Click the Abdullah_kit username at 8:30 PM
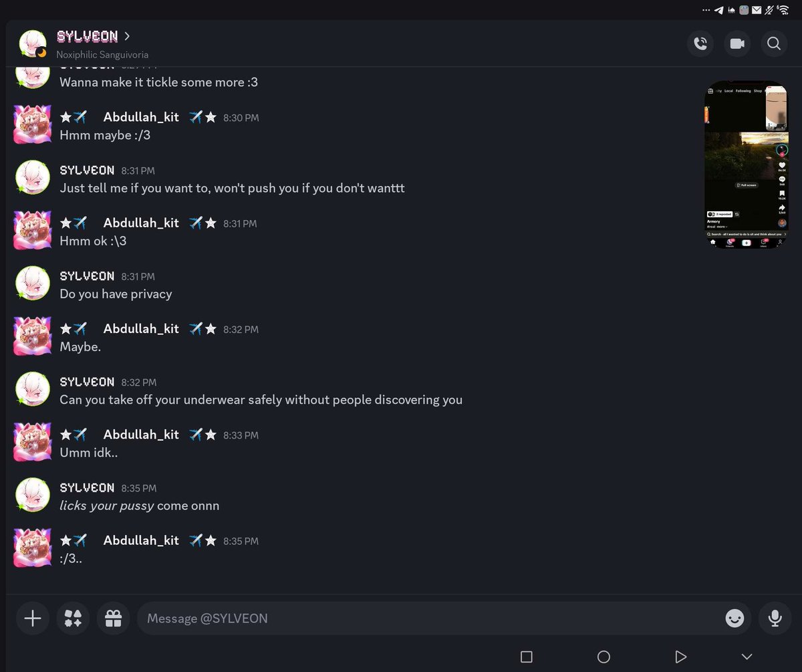 (x=141, y=117)
